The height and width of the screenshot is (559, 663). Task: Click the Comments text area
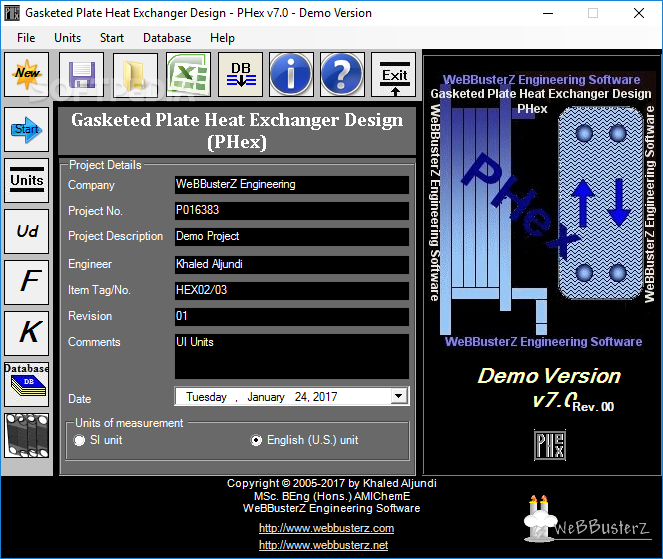292,356
